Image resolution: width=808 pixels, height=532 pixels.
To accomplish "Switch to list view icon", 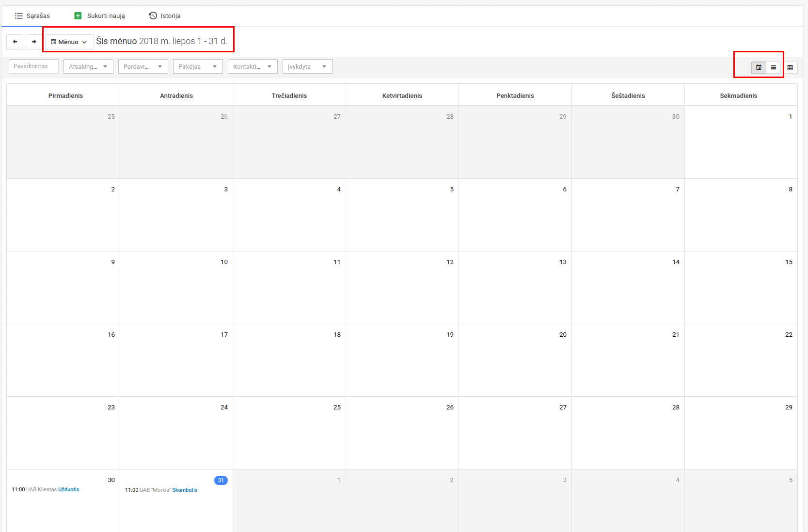I will tap(774, 67).
